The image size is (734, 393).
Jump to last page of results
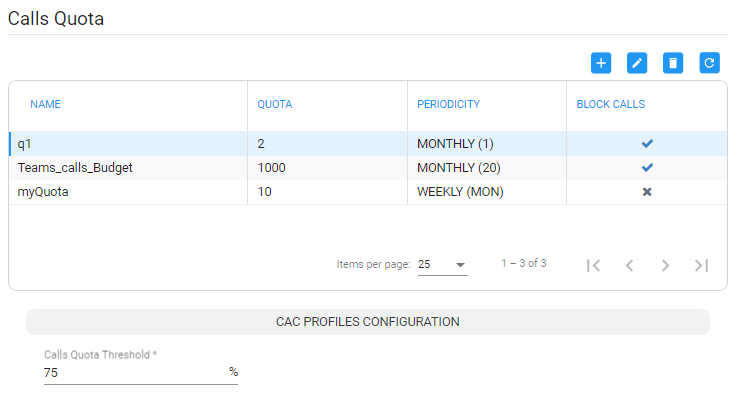(701, 265)
